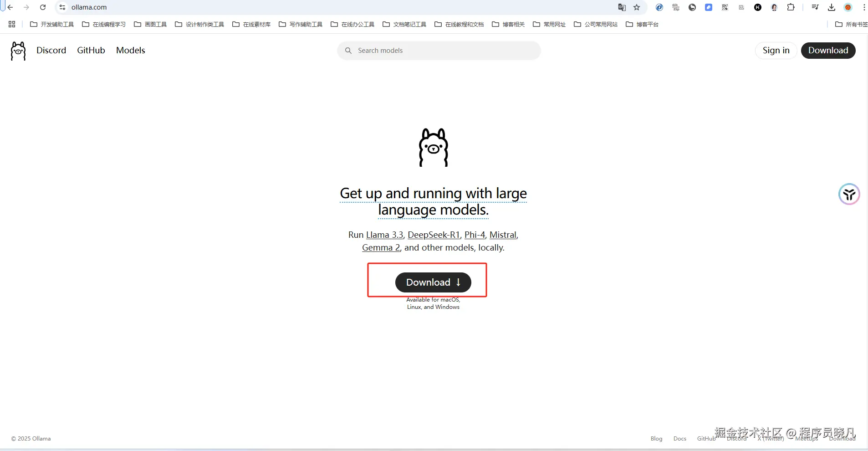This screenshot has width=868, height=451.
Task: View site information icon in address bar
Action: [x=62, y=7]
